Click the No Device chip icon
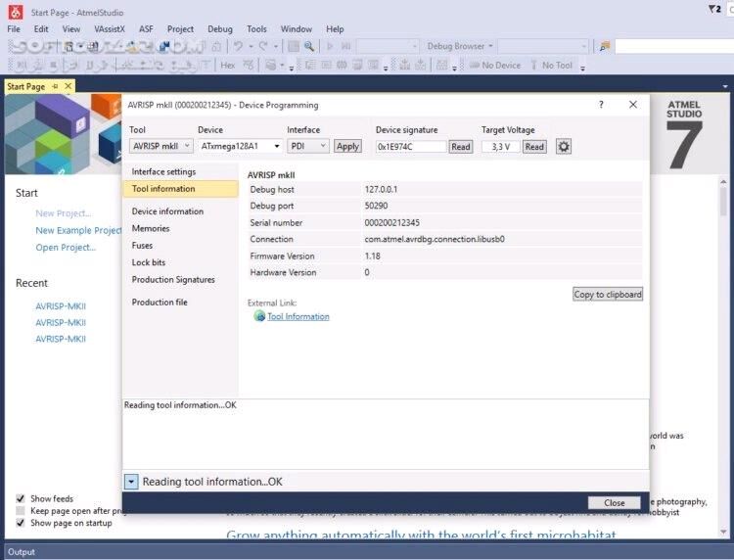This screenshot has height=560, width=734. (x=474, y=66)
